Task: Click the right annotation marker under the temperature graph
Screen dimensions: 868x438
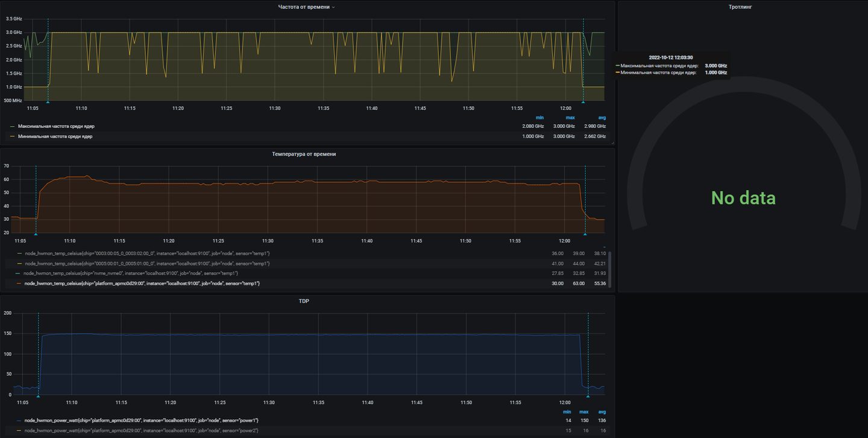Action: (585, 234)
